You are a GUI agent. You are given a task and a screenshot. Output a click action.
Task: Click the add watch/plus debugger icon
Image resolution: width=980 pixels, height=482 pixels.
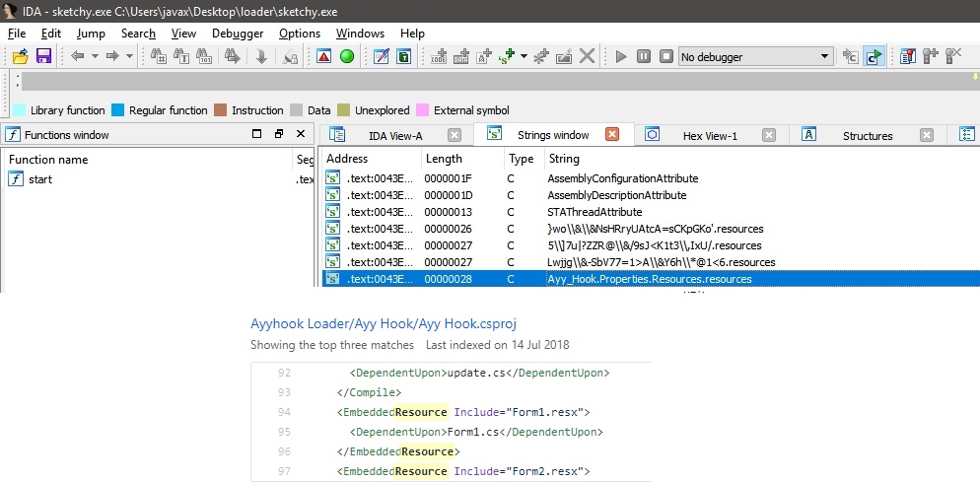pyautogui.click(x=931, y=57)
